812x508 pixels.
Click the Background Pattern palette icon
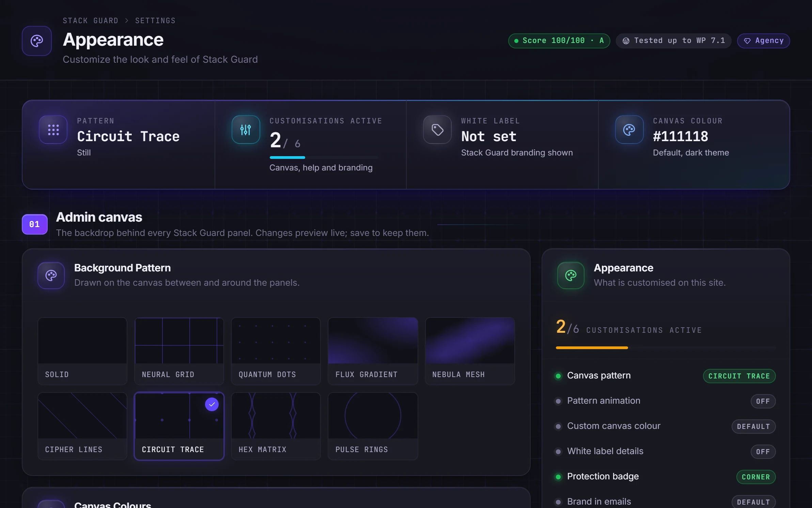pyautogui.click(x=51, y=275)
